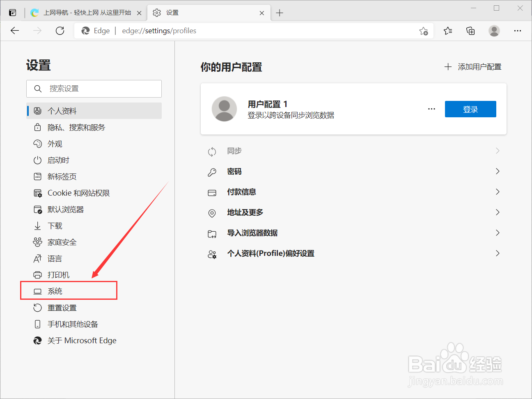Open the Favorites list icon

click(x=448, y=31)
